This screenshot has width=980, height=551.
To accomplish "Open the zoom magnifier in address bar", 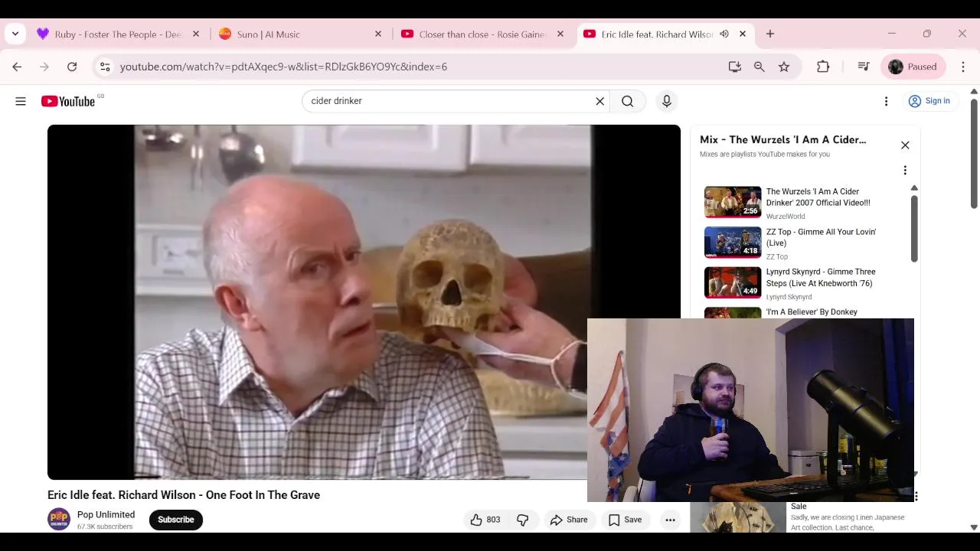I will point(759,67).
